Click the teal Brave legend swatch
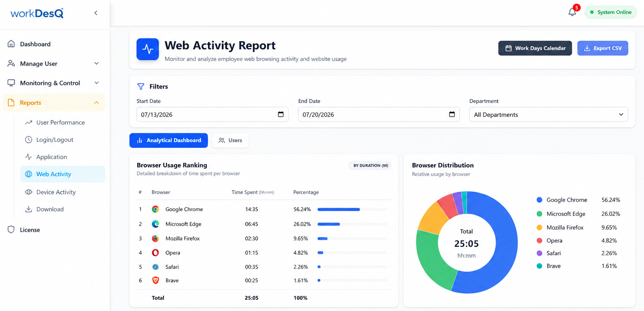 (539, 266)
